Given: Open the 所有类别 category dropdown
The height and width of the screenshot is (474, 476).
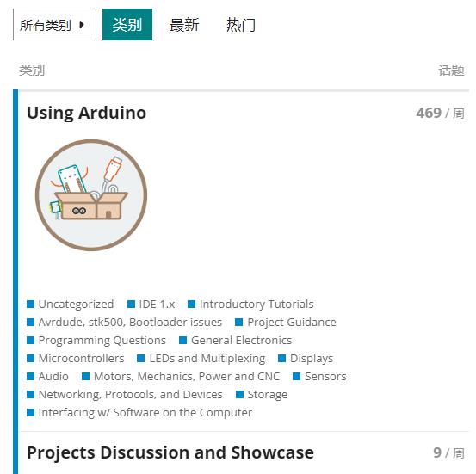Looking at the screenshot, I should tap(54, 25).
